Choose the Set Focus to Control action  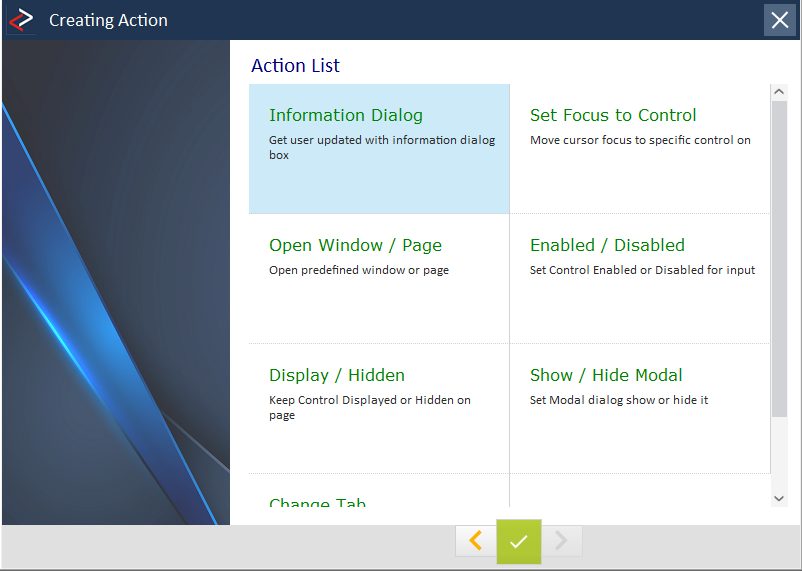pyautogui.click(x=640, y=148)
